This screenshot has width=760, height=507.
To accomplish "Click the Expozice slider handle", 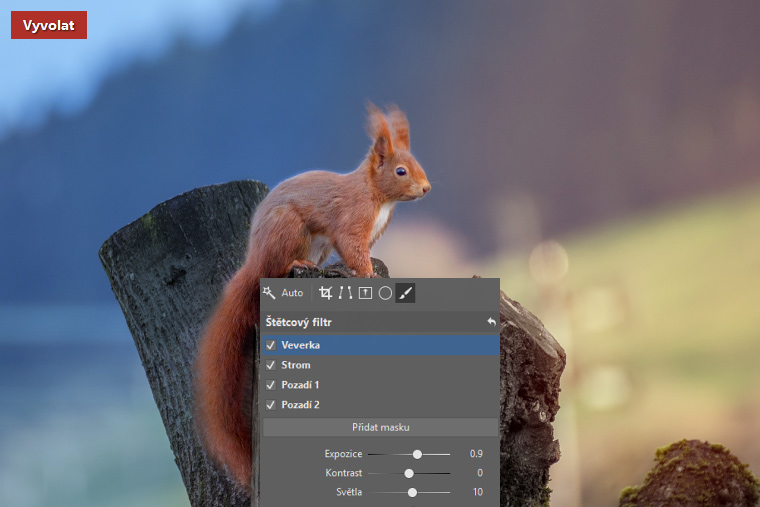I will tap(417, 454).
